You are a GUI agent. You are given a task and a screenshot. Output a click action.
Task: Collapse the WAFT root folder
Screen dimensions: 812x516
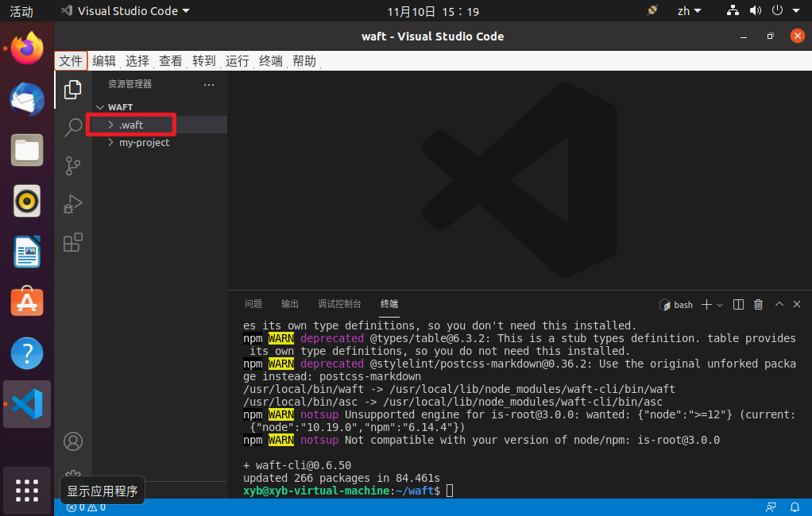160,107
